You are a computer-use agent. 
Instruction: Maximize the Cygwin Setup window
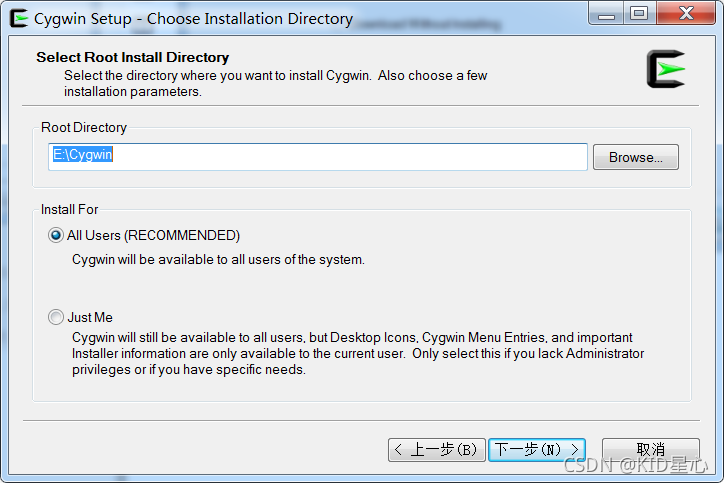click(x=640, y=13)
